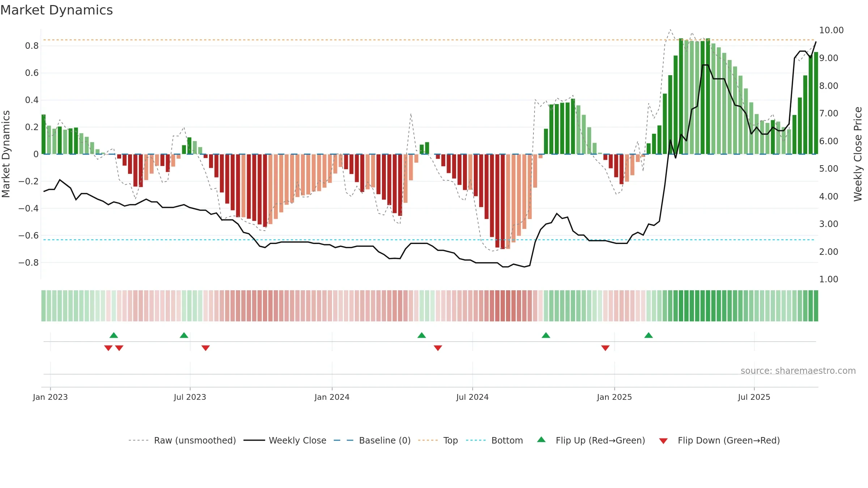Click the 9.00 price tick on right axis

coord(829,58)
